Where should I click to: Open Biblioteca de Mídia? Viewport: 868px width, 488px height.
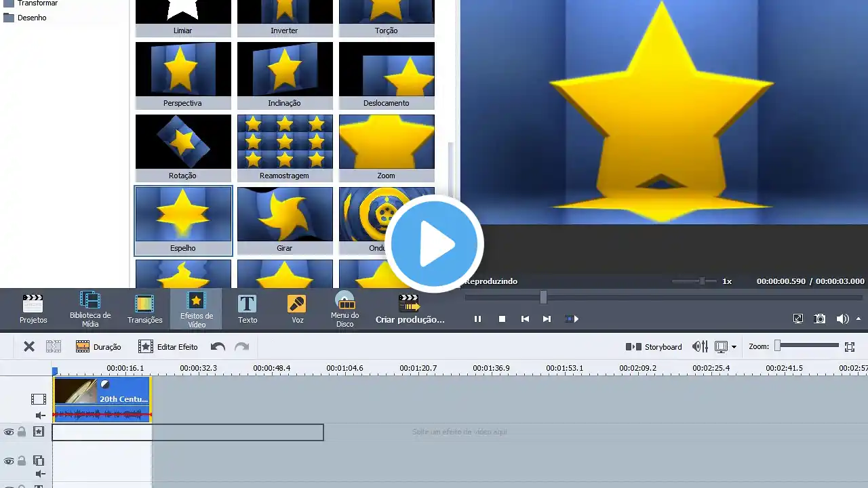(x=90, y=309)
